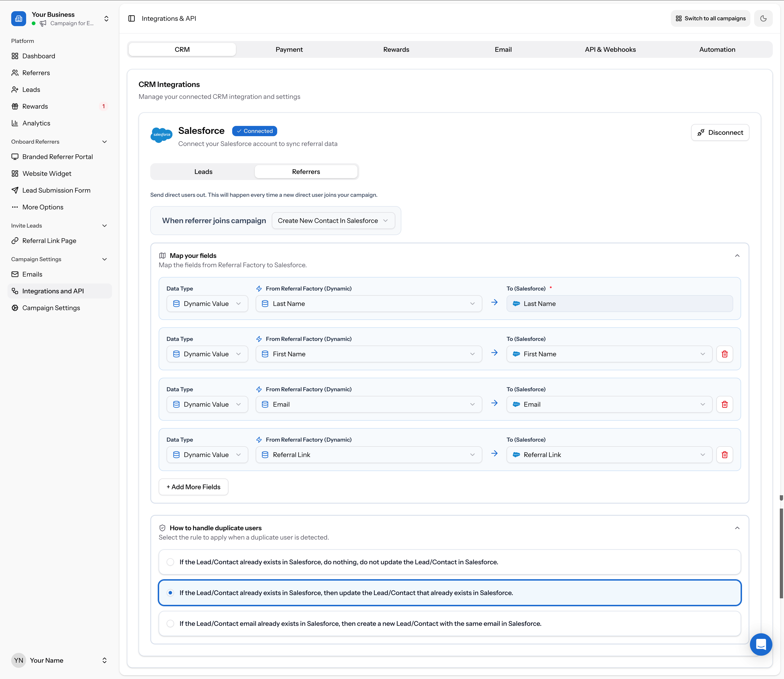784x679 pixels.
Task: Switch to the Payment tab
Action: click(289, 49)
